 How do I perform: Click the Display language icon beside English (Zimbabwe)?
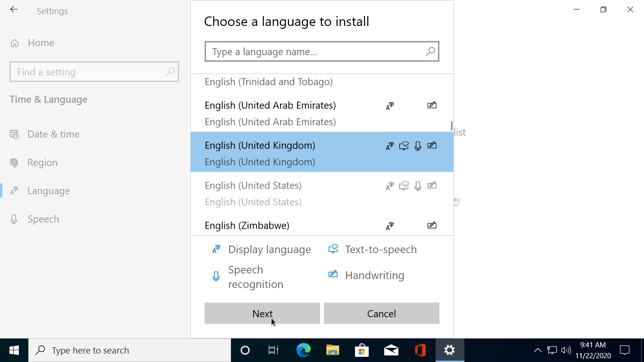[x=389, y=225]
